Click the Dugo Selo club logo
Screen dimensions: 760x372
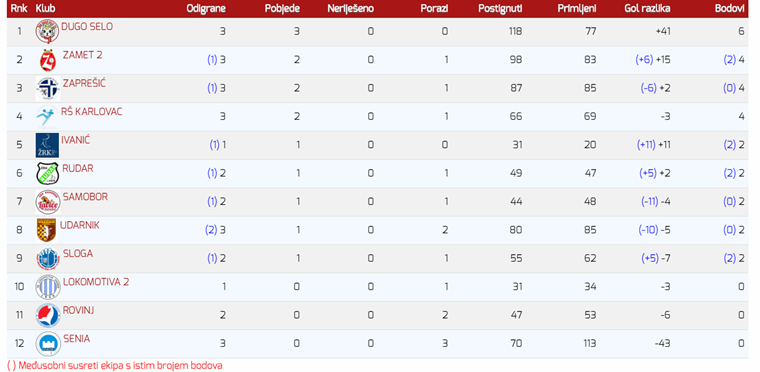point(48,32)
